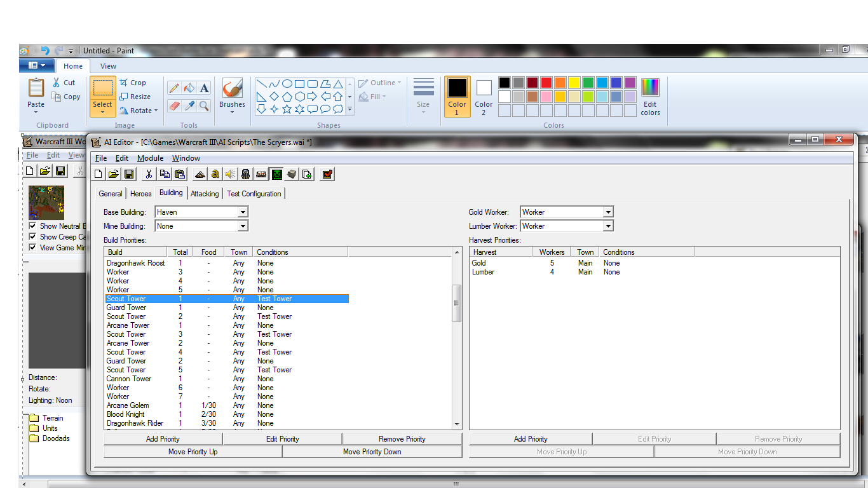The height and width of the screenshot is (488, 868).
Task: Open the Rotate dropdown in Paint
Action: tap(139, 111)
